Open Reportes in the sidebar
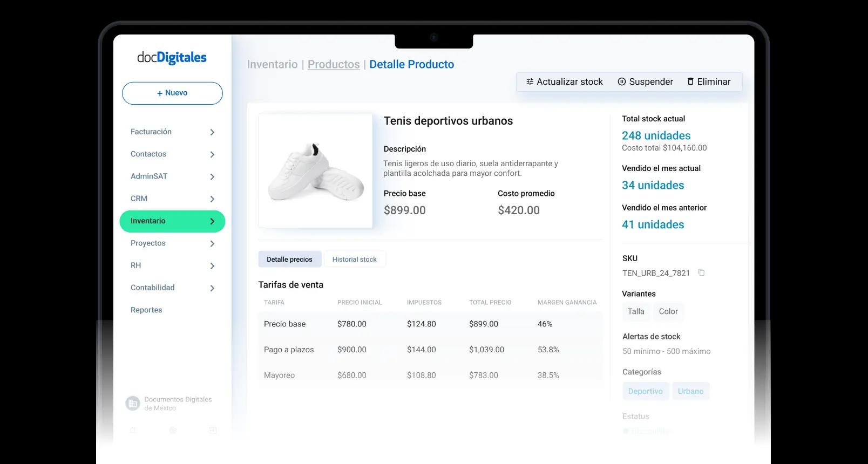Viewport: 868px width, 464px height. pyautogui.click(x=146, y=310)
